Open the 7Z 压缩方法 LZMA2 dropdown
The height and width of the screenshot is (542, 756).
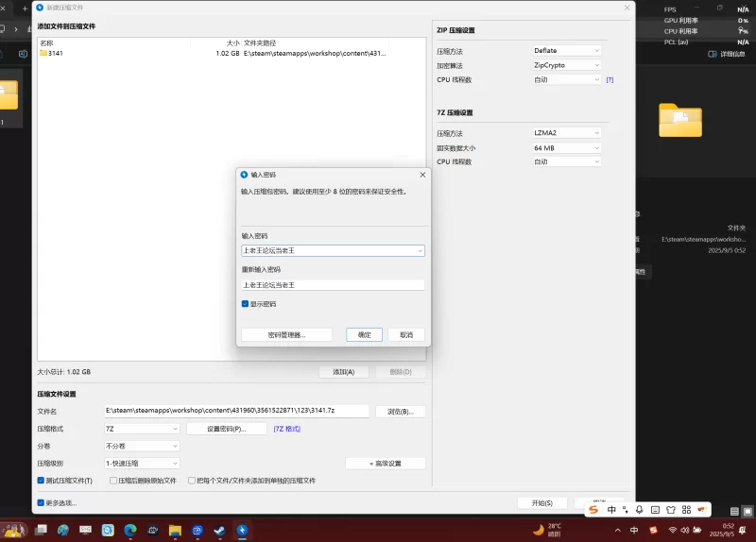tap(567, 133)
